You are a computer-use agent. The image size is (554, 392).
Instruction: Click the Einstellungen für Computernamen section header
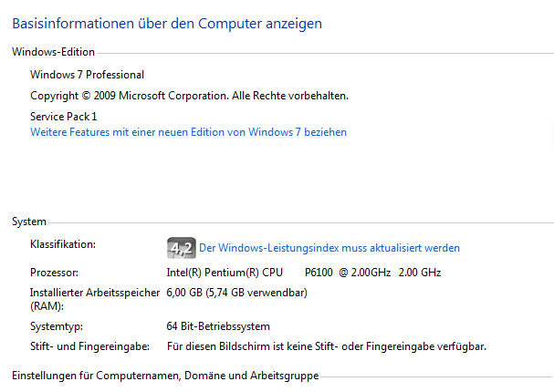164,376
